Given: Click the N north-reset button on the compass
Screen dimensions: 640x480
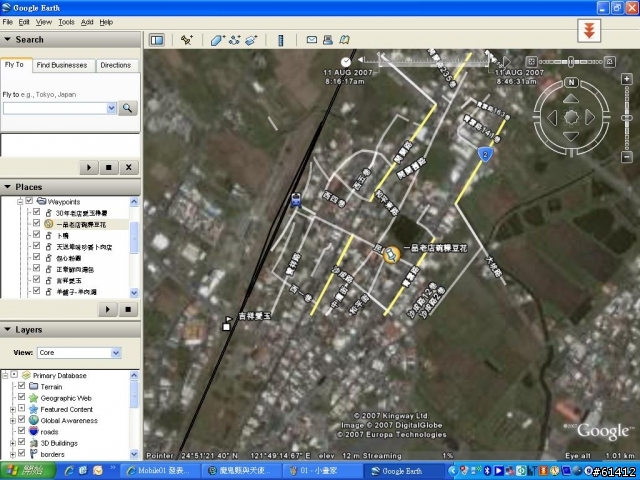Looking at the screenshot, I should click(571, 82).
